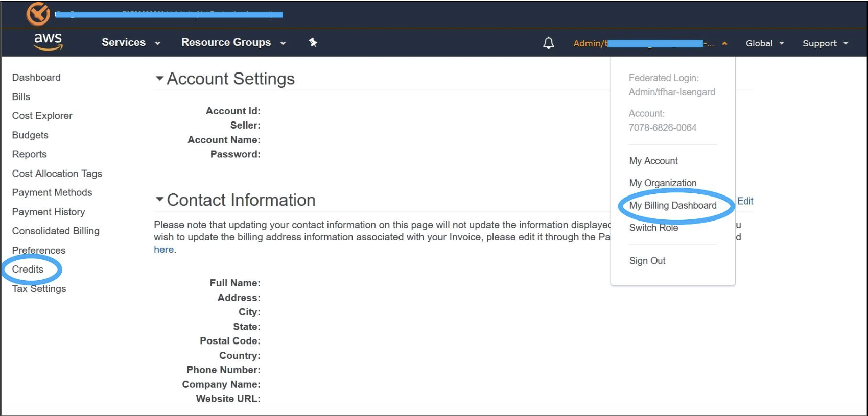Collapse the Contact Information section
Screen dimensions: 868x416
159,200
